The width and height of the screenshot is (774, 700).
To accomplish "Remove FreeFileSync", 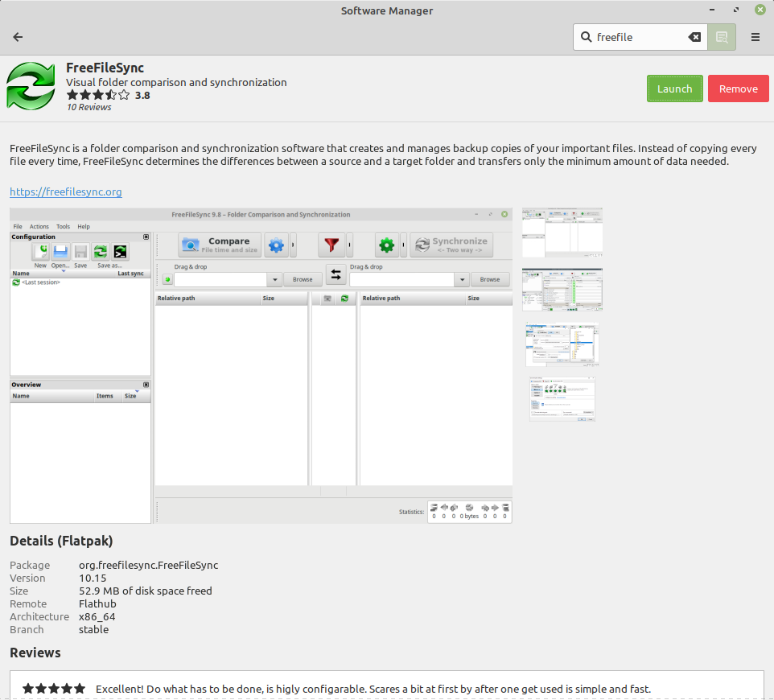I will pyautogui.click(x=738, y=89).
